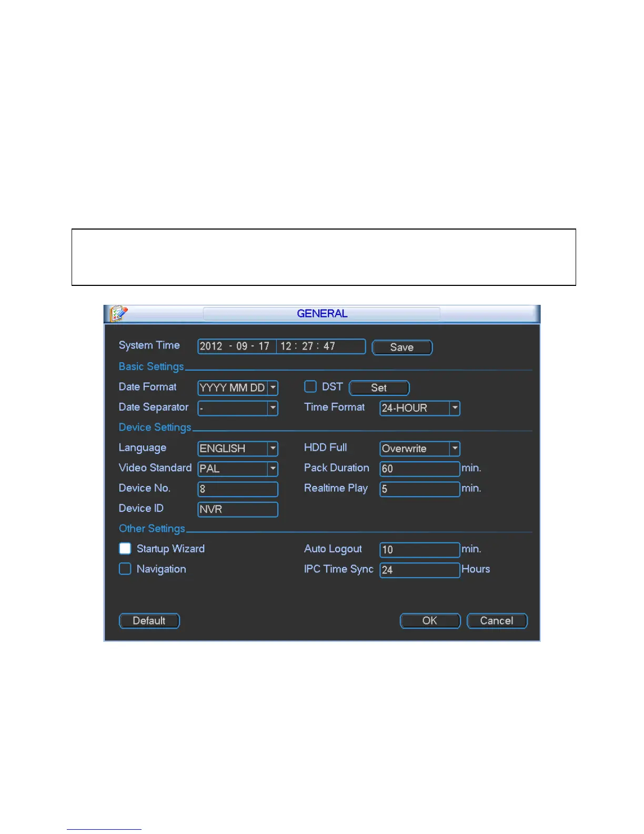Open the Date Format dropdown
This screenshot has height=834, width=644.
[x=238, y=388]
